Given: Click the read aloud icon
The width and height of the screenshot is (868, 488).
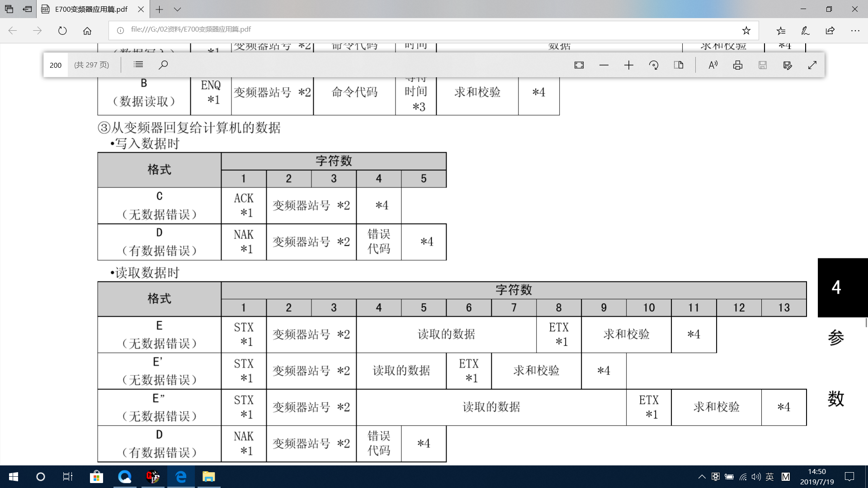Looking at the screenshot, I should [713, 65].
